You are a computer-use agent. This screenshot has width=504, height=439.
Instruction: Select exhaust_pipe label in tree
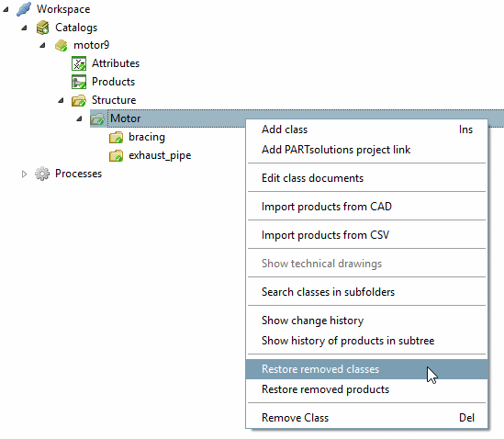160,155
